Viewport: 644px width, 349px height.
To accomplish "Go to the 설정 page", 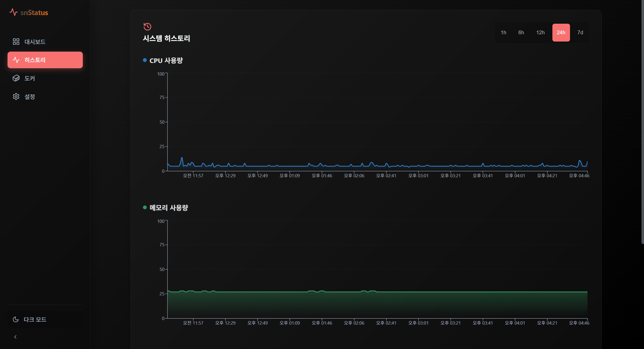I will [x=30, y=97].
